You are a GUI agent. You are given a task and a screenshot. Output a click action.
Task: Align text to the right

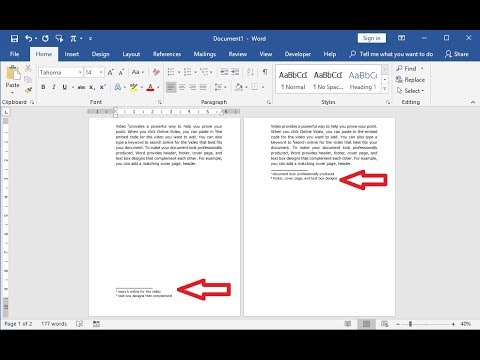(192, 87)
